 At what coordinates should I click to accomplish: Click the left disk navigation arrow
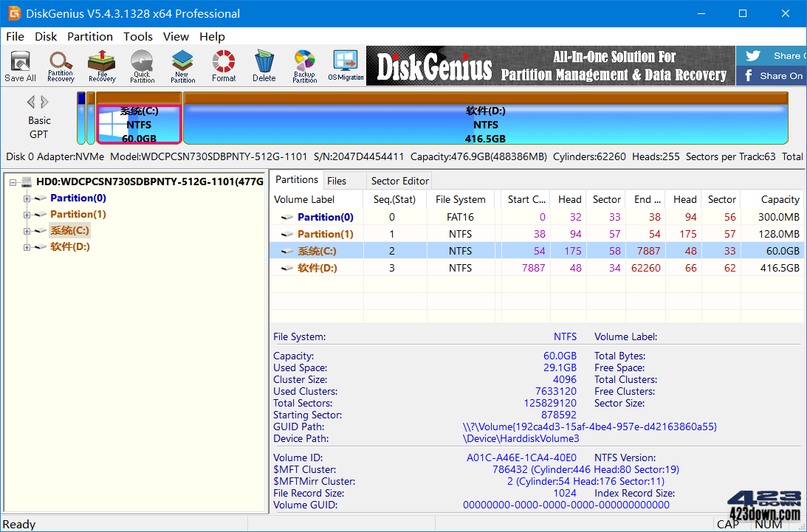[x=32, y=102]
